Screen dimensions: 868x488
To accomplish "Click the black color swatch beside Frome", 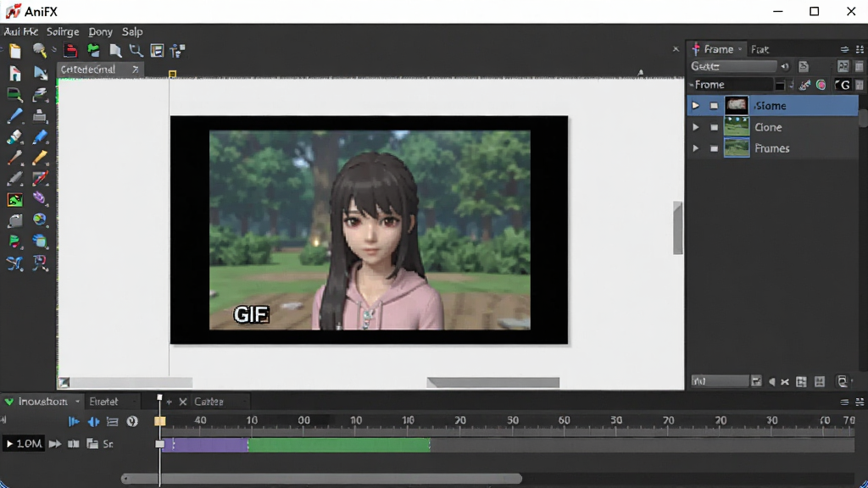I will (780, 86).
